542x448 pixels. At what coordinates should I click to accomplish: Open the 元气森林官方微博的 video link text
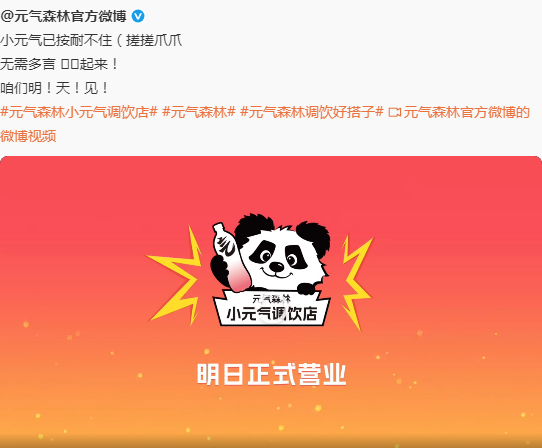click(x=466, y=112)
